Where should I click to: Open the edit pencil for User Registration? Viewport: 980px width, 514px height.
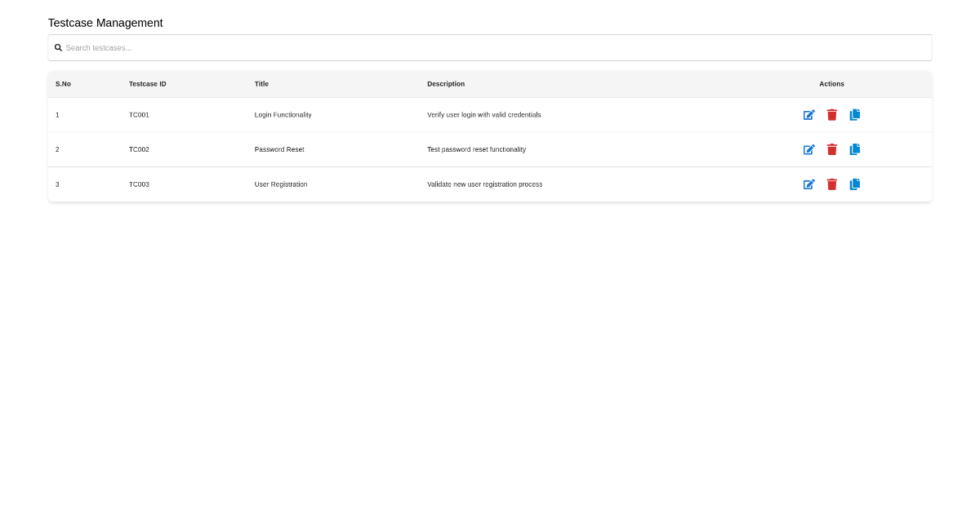pos(808,184)
